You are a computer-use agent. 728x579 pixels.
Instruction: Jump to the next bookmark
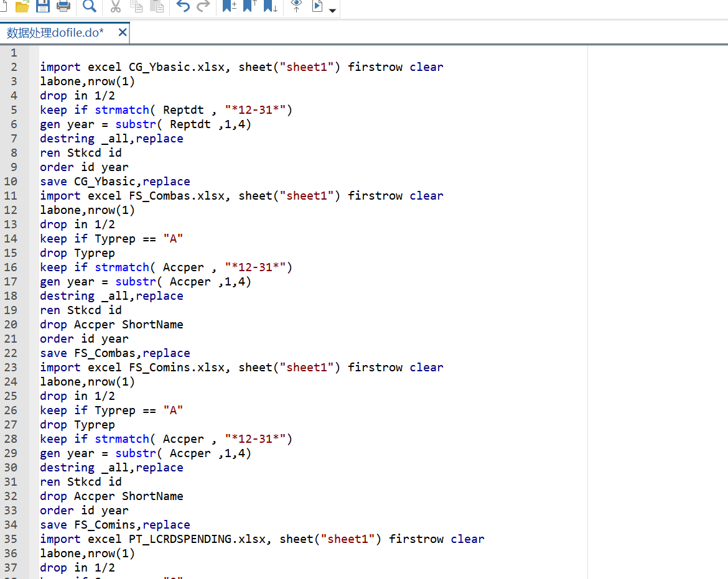click(271, 6)
